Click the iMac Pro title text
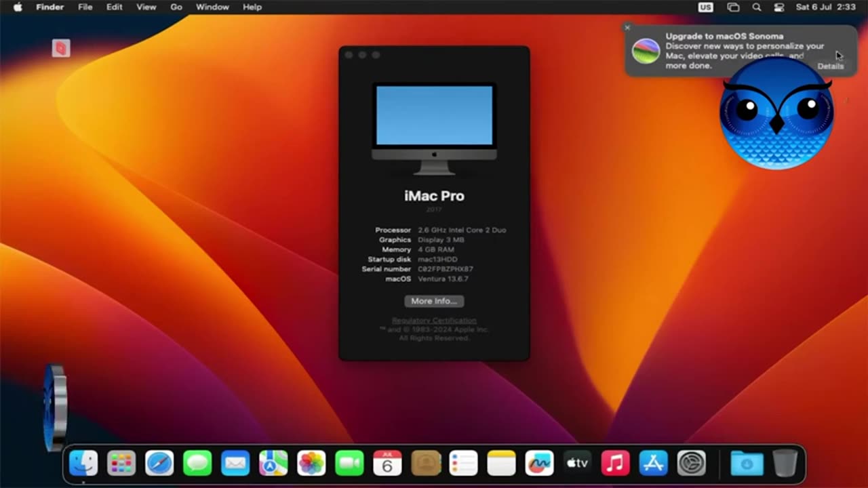 point(434,196)
